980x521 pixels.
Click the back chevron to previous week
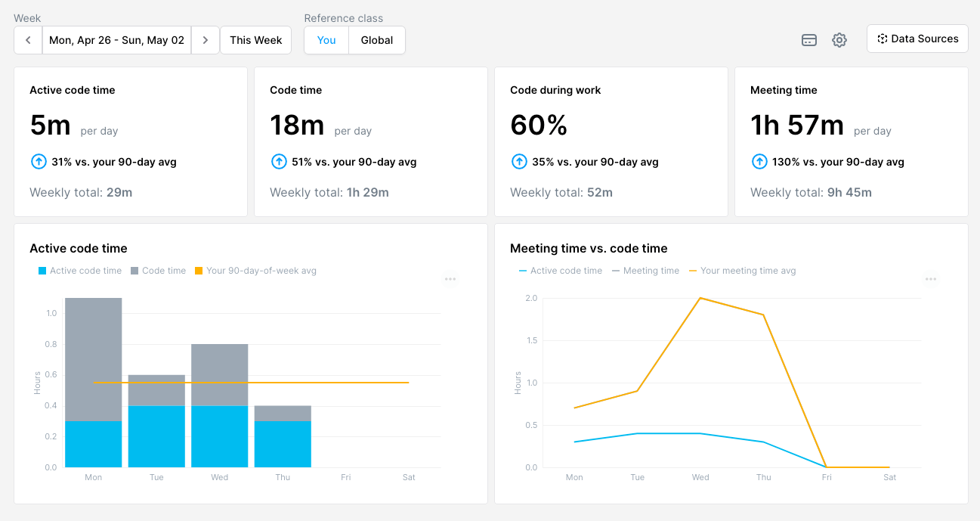(x=28, y=40)
